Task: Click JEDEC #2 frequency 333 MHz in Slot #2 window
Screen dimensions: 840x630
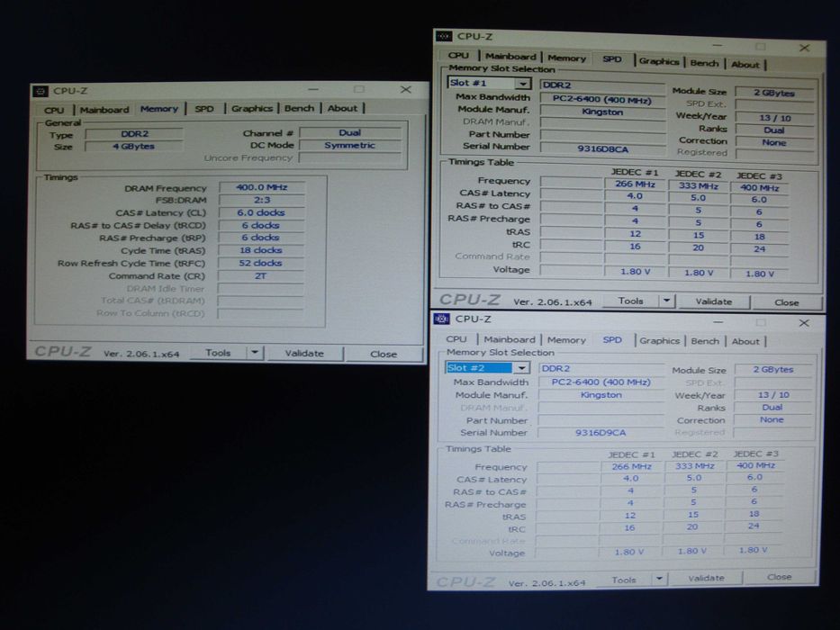Action: 694,466
